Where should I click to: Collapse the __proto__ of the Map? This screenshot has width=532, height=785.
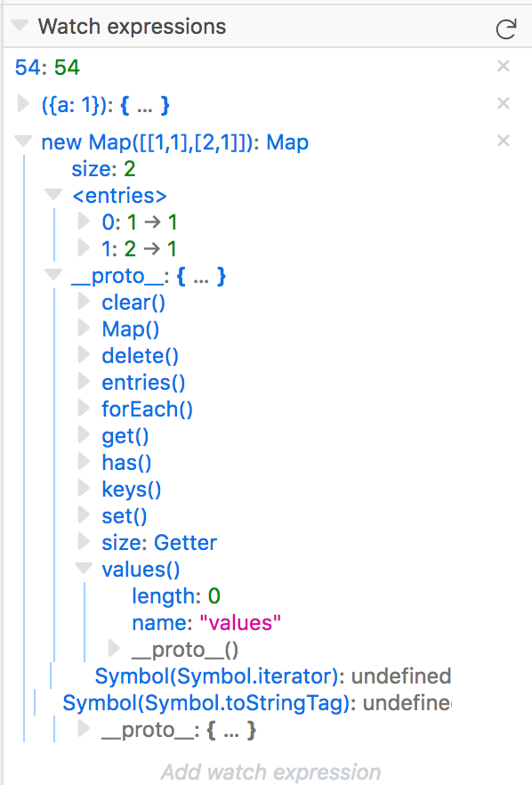[52, 275]
